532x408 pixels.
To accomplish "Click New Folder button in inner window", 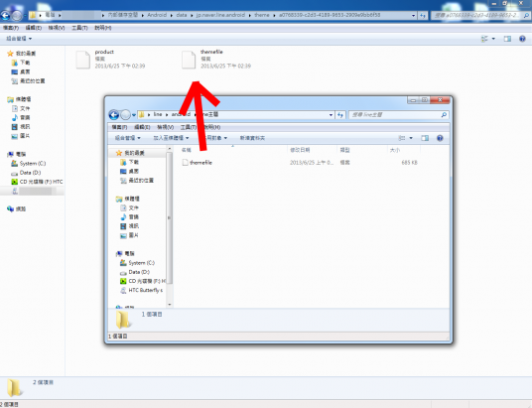I will click(x=252, y=138).
